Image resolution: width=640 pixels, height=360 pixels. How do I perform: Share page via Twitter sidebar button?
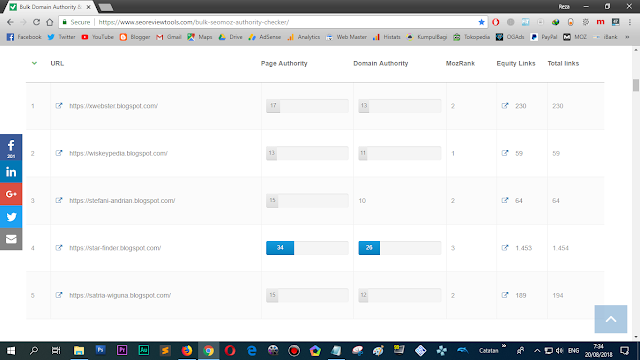11,216
